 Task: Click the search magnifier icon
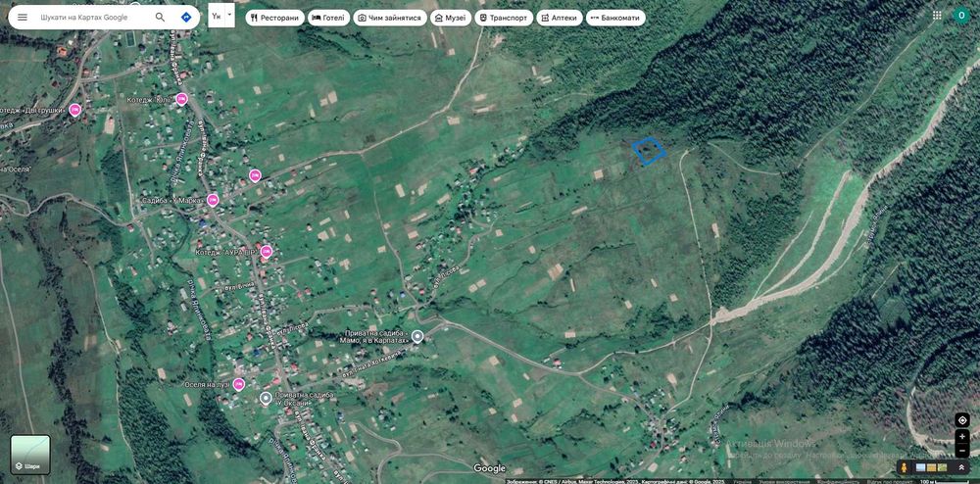click(161, 18)
